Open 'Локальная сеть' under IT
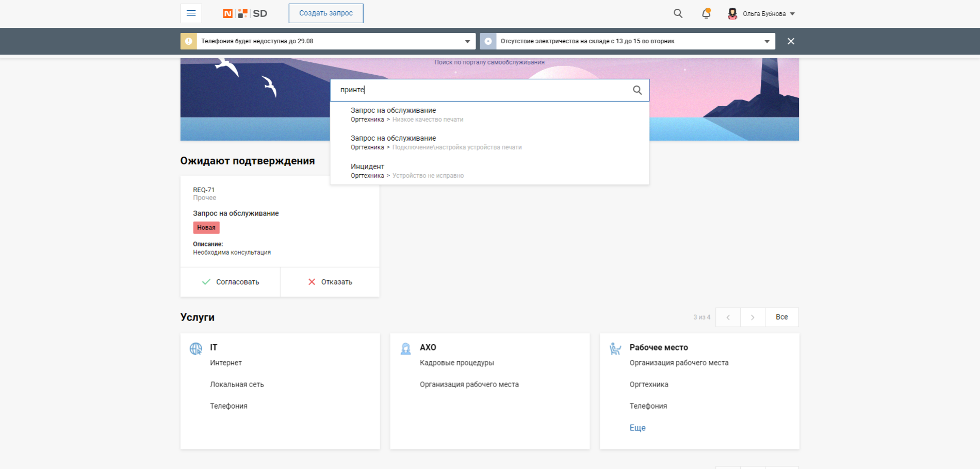The height and width of the screenshot is (469, 980). click(237, 384)
